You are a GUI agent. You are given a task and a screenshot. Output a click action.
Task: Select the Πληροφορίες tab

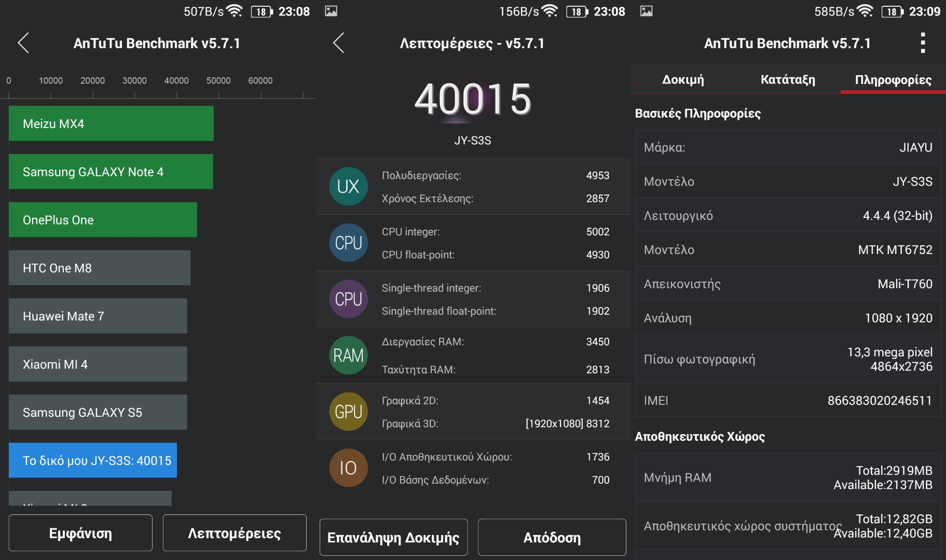(893, 79)
